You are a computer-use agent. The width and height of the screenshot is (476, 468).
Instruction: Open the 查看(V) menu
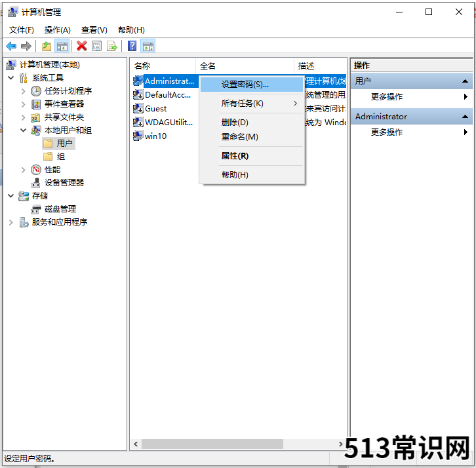pyautogui.click(x=94, y=30)
